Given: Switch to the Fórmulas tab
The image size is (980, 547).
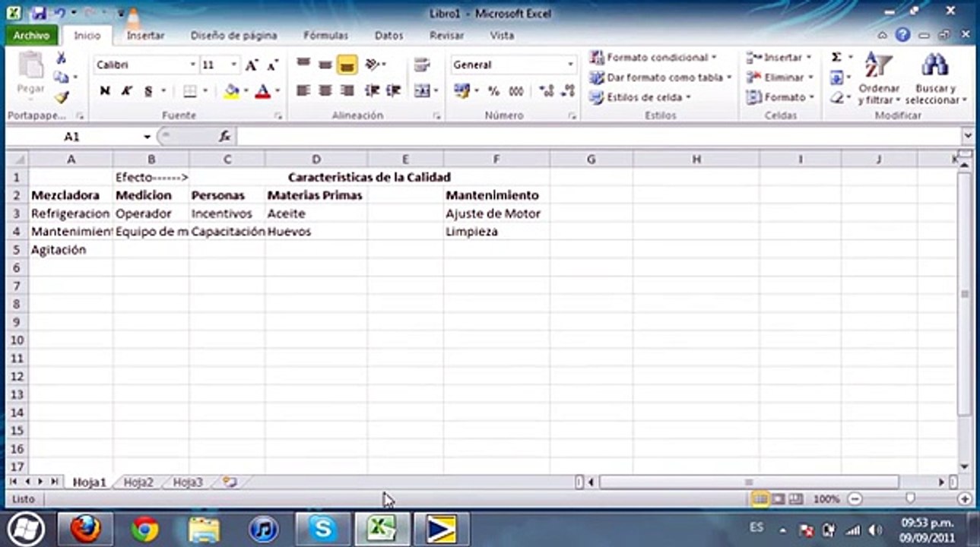Looking at the screenshot, I should [325, 36].
